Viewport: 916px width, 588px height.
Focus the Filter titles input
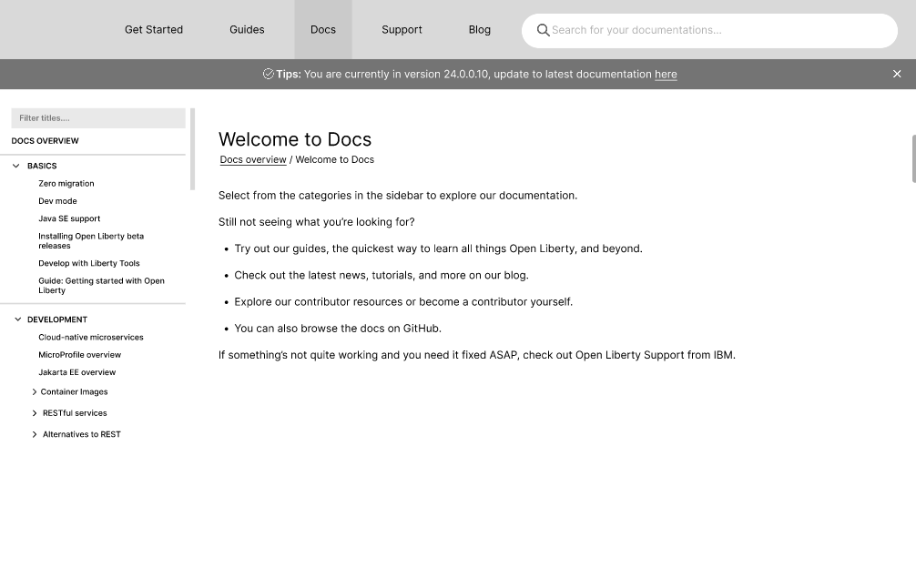tap(98, 118)
